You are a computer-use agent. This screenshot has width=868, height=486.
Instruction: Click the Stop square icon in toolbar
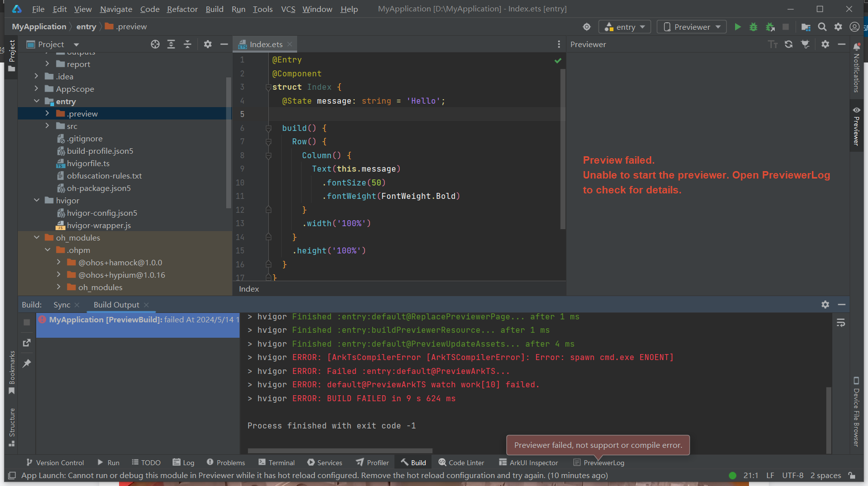point(786,27)
